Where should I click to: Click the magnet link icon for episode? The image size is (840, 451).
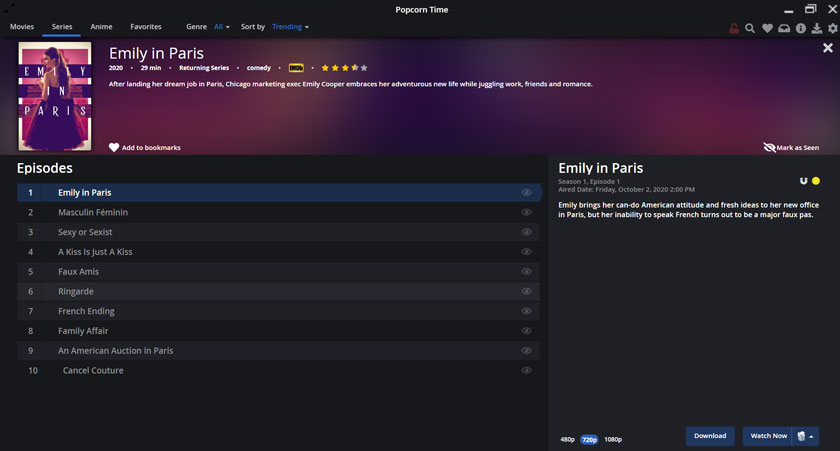click(803, 181)
